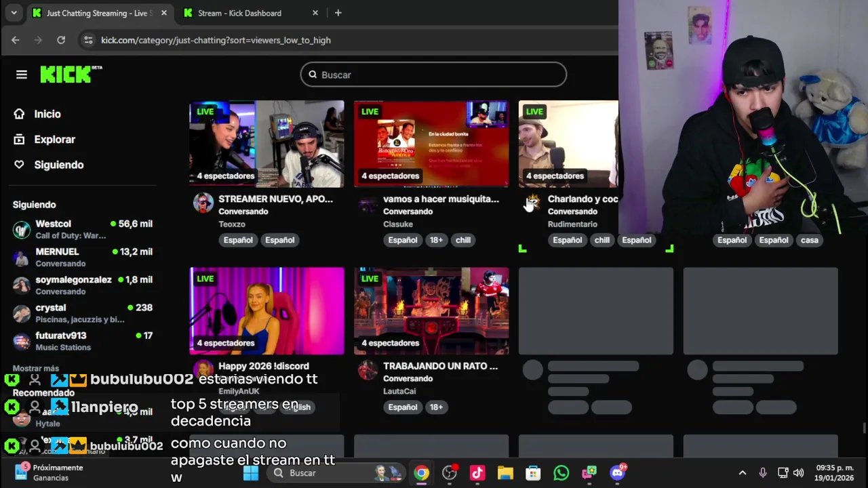Go to Siguiendo in the sidebar

point(58,165)
